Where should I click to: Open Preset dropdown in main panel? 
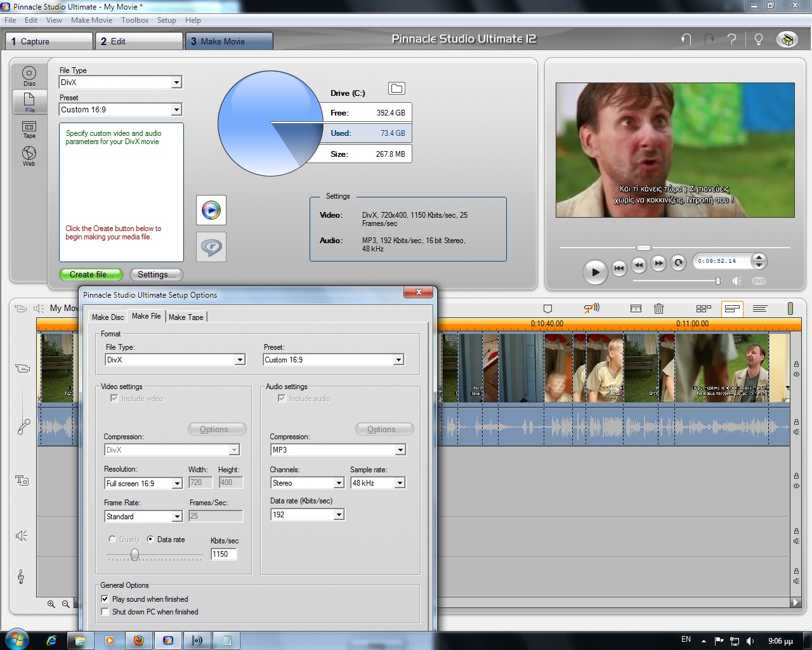(x=176, y=110)
